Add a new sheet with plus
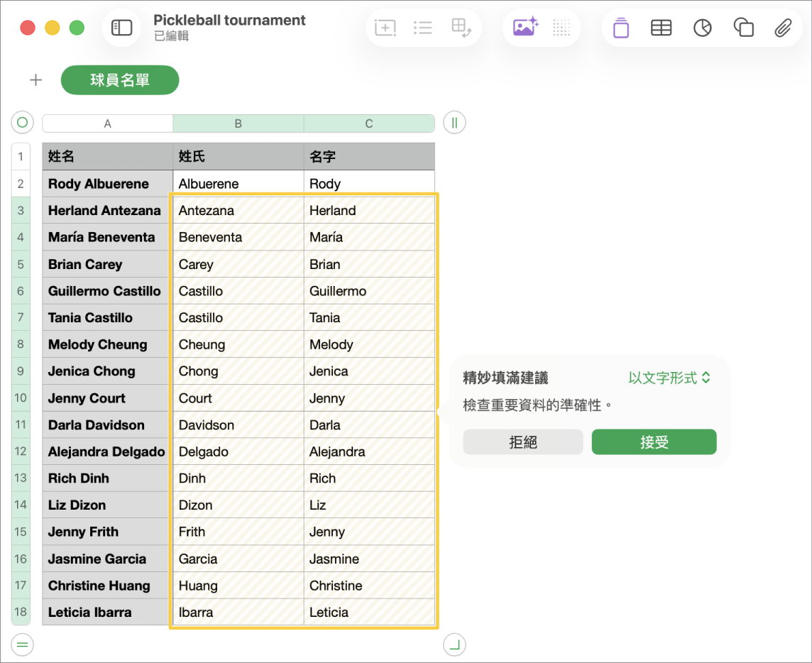This screenshot has width=812, height=663. pos(35,80)
